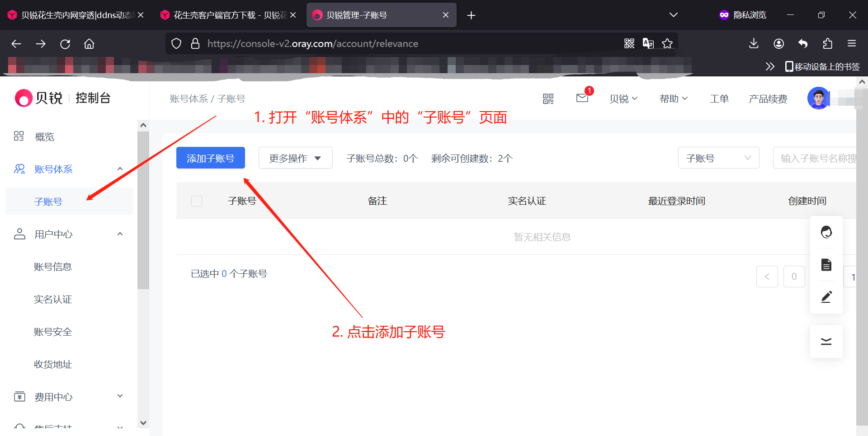
Task: Open the 更多操作 dropdown
Action: point(295,158)
